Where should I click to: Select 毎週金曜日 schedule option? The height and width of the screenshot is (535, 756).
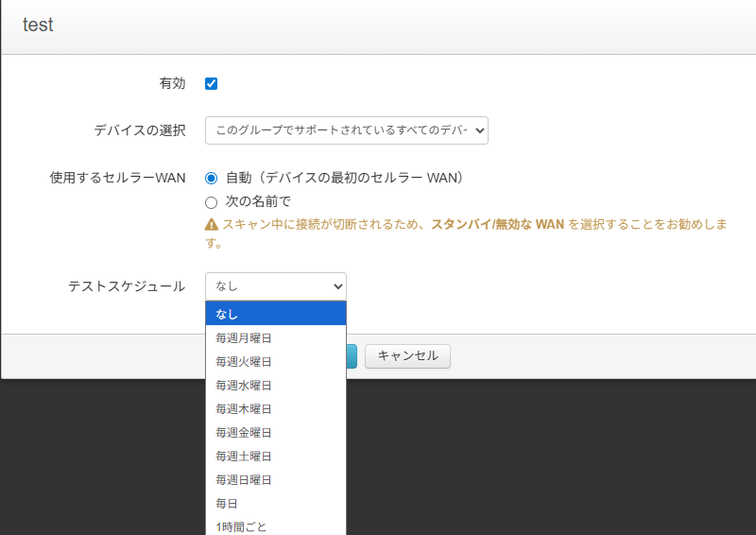point(275,432)
